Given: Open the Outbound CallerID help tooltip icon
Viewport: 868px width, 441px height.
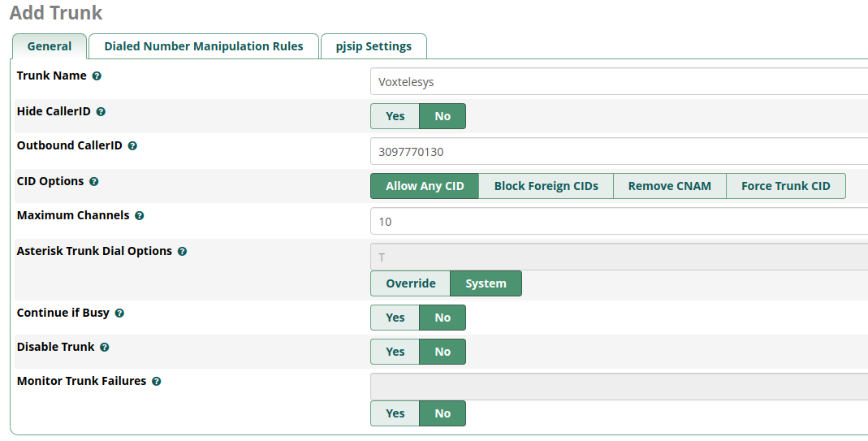Looking at the screenshot, I should click(x=132, y=145).
